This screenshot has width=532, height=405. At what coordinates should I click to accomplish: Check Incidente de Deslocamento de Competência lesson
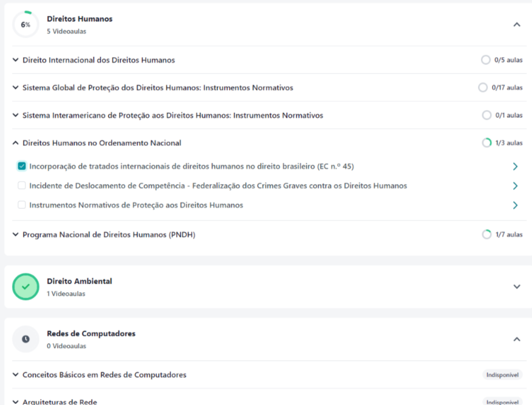click(22, 186)
